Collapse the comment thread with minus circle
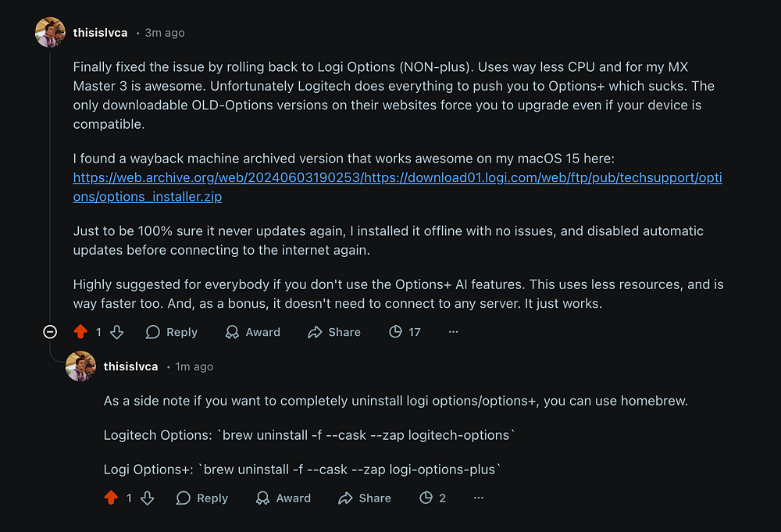781x532 pixels. tap(50, 332)
